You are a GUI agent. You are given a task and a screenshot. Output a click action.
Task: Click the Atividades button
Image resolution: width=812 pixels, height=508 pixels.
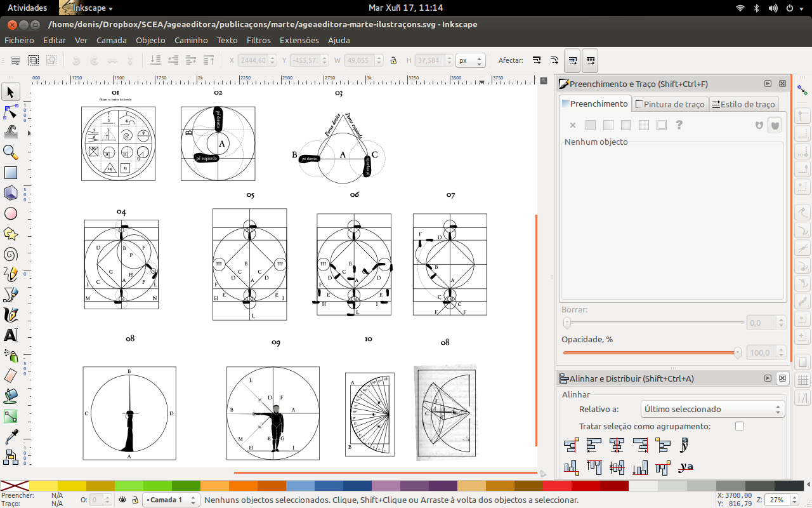click(27, 8)
